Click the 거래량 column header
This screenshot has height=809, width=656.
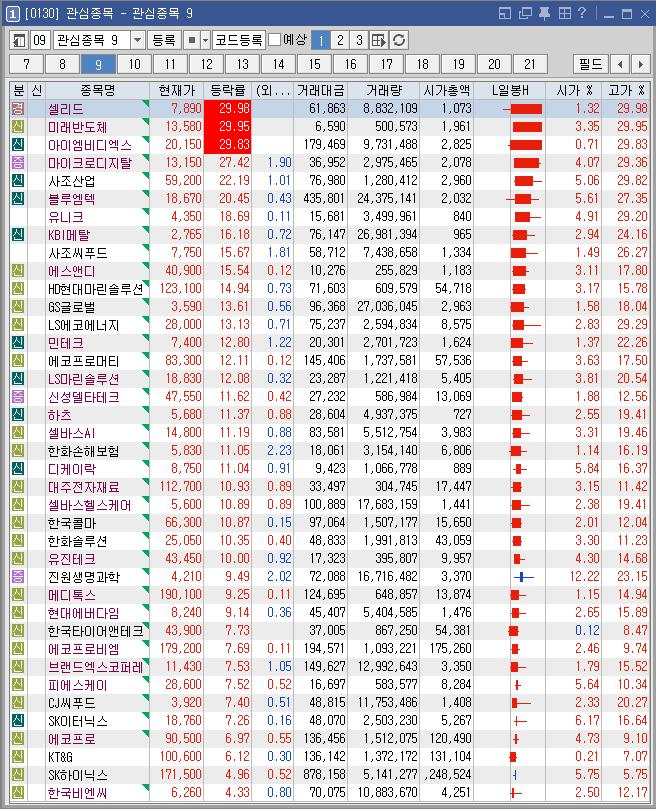pos(383,90)
